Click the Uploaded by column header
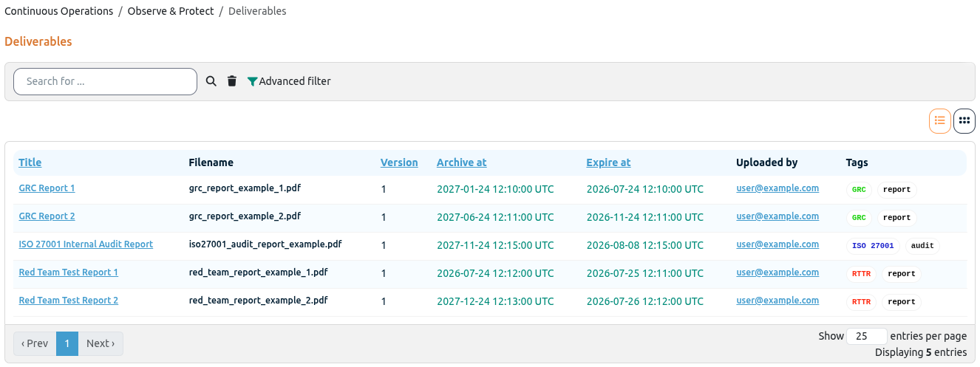The image size is (980, 367). coord(767,162)
